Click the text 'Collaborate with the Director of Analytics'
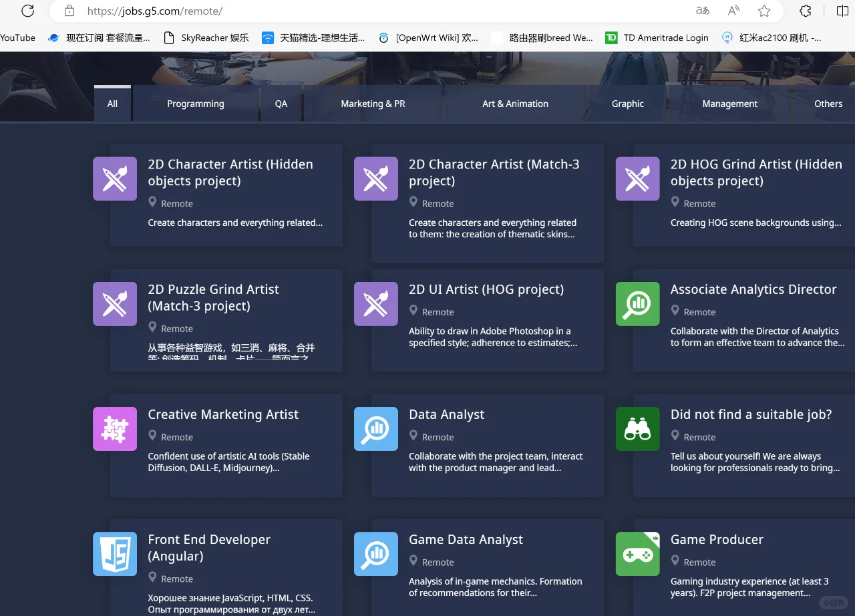The image size is (855, 616). point(755,331)
